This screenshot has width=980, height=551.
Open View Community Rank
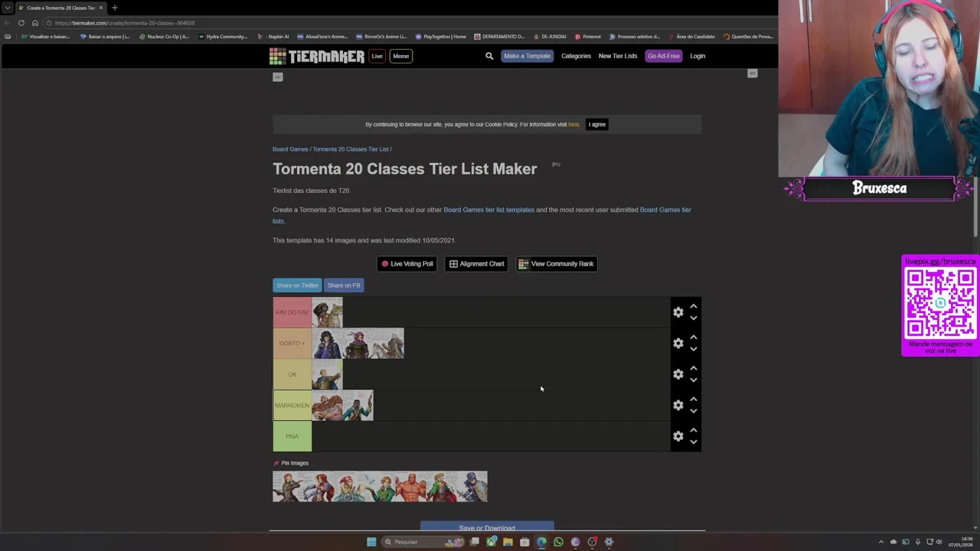point(556,264)
